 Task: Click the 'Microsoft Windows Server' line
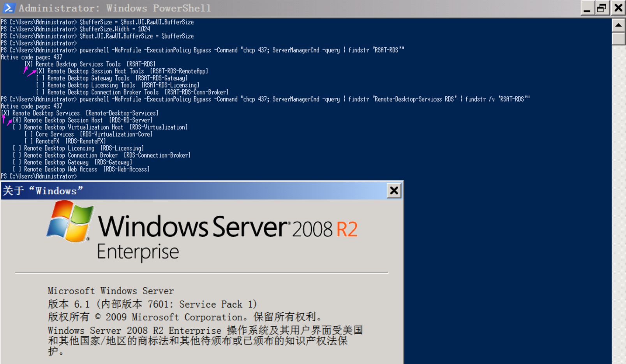point(111,291)
